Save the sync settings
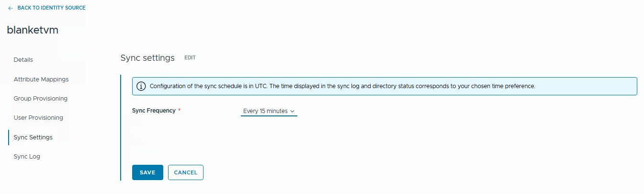The width and height of the screenshot is (644, 194). pyautogui.click(x=147, y=172)
